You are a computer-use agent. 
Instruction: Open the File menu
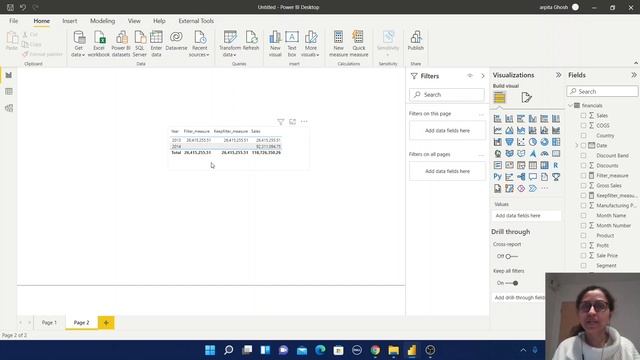click(x=13, y=21)
